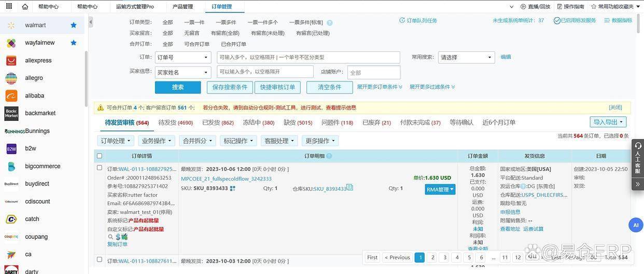Expand 展开更多订单条件

[380, 87]
